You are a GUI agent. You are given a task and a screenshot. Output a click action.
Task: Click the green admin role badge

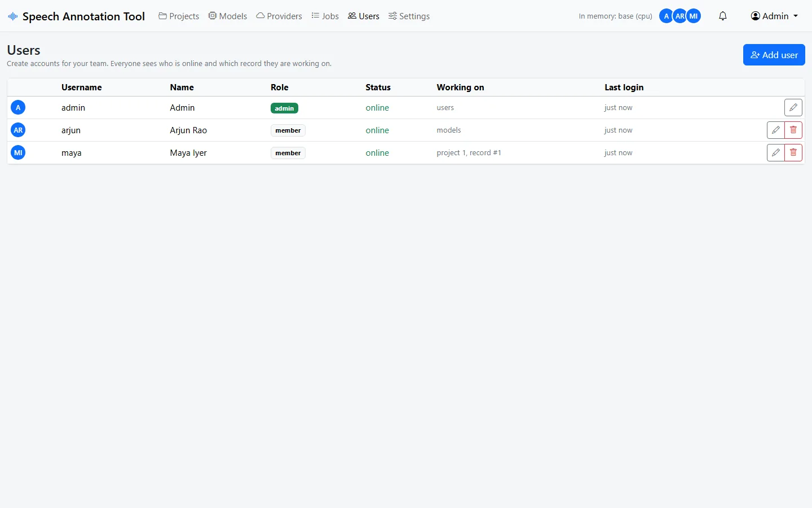coord(284,108)
